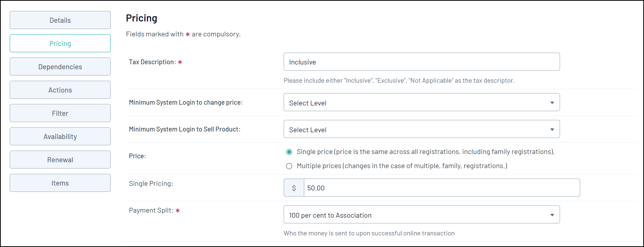This screenshot has height=247, width=644.
Task: Expand the Payment Split dropdown
Action: (x=421, y=215)
